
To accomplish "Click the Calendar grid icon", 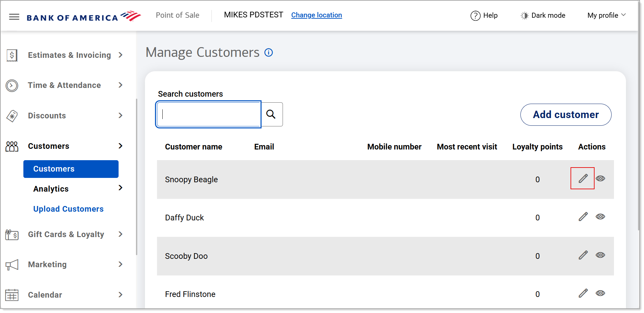I will coord(12,295).
